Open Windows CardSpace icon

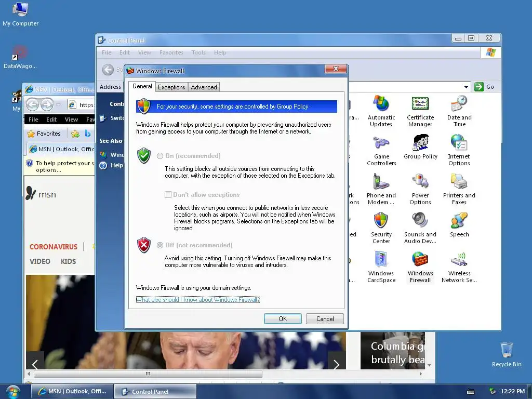coord(381,267)
